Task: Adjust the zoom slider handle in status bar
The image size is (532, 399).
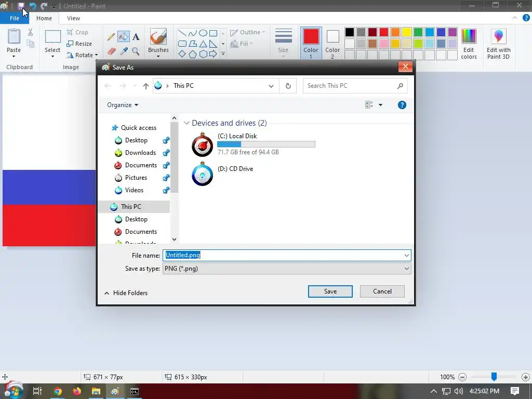Action: (494, 376)
